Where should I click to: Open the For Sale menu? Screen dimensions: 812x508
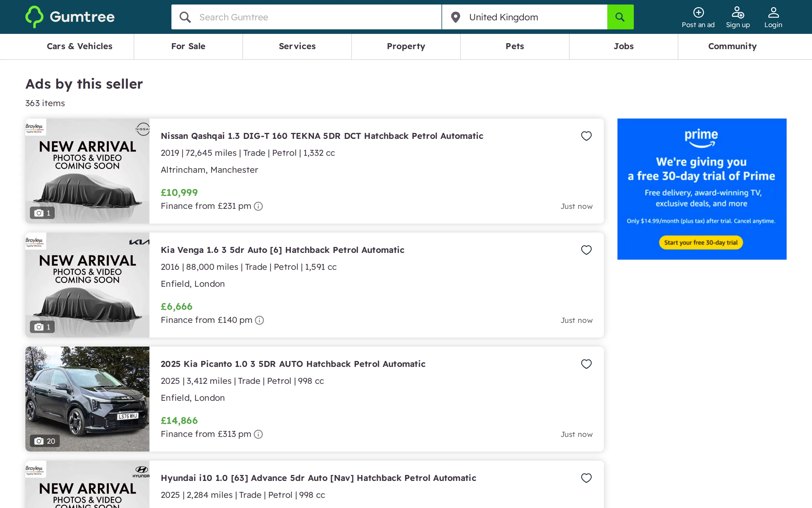(188, 46)
